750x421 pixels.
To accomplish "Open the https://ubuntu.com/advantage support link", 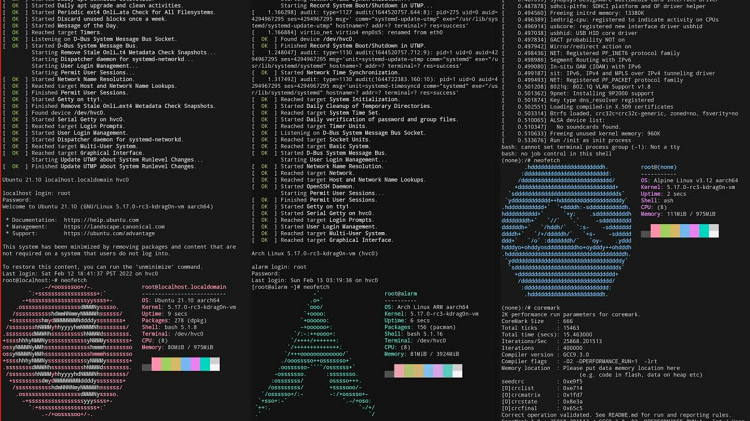I will point(109,233).
